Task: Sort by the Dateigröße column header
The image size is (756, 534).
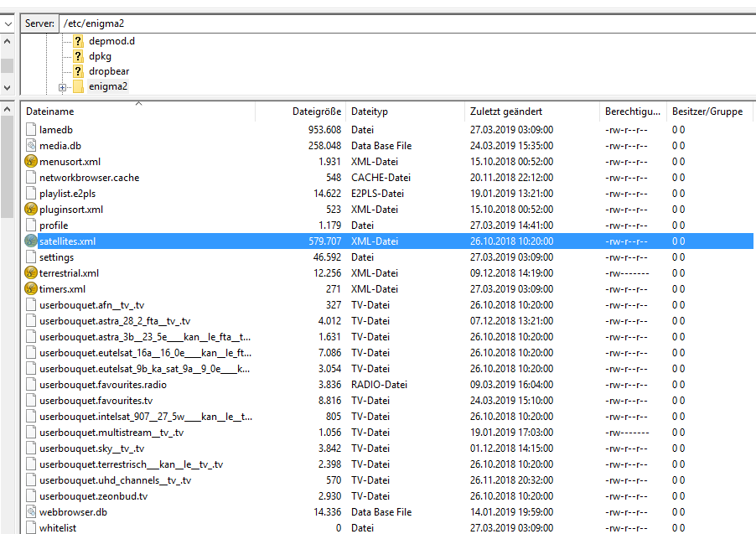Action: (x=300, y=111)
